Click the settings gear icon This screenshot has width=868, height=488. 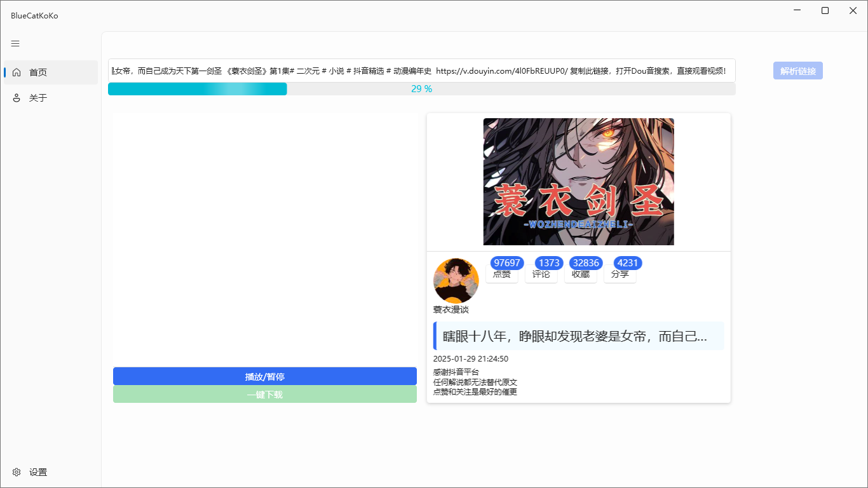(17, 472)
